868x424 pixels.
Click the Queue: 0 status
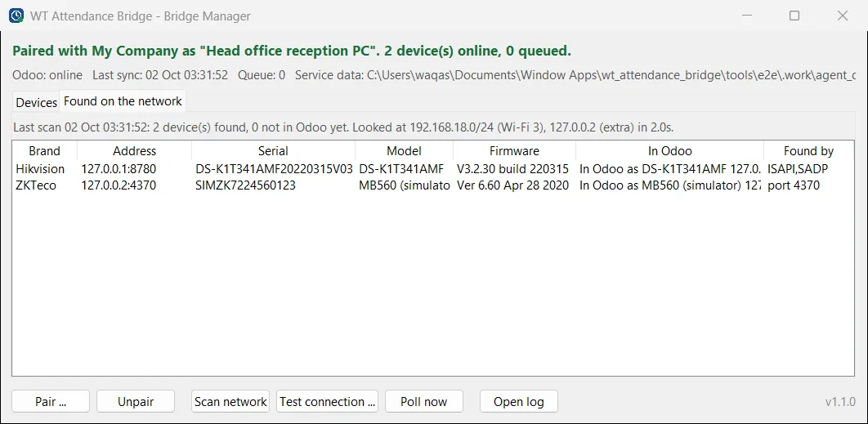[x=262, y=75]
